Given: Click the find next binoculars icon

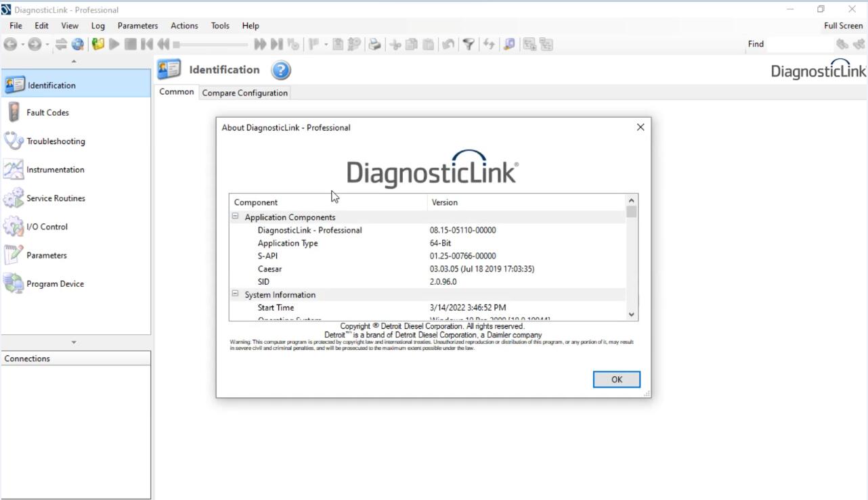Looking at the screenshot, I should pyautogui.click(x=842, y=44).
